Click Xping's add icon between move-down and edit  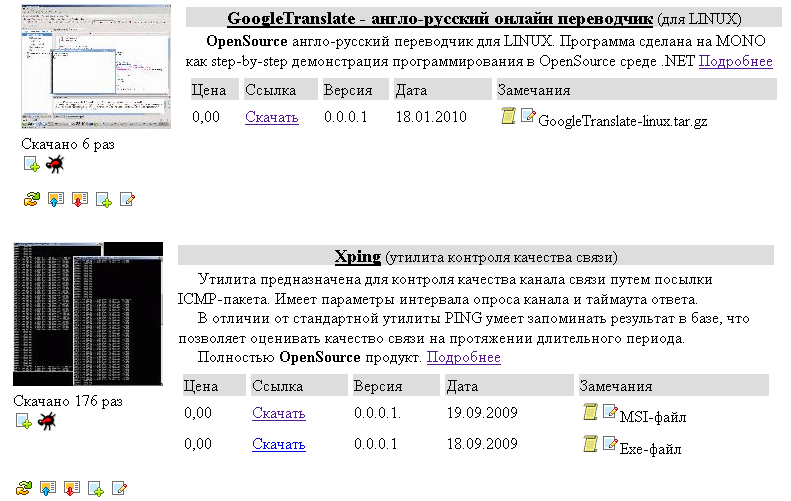[x=96, y=489]
